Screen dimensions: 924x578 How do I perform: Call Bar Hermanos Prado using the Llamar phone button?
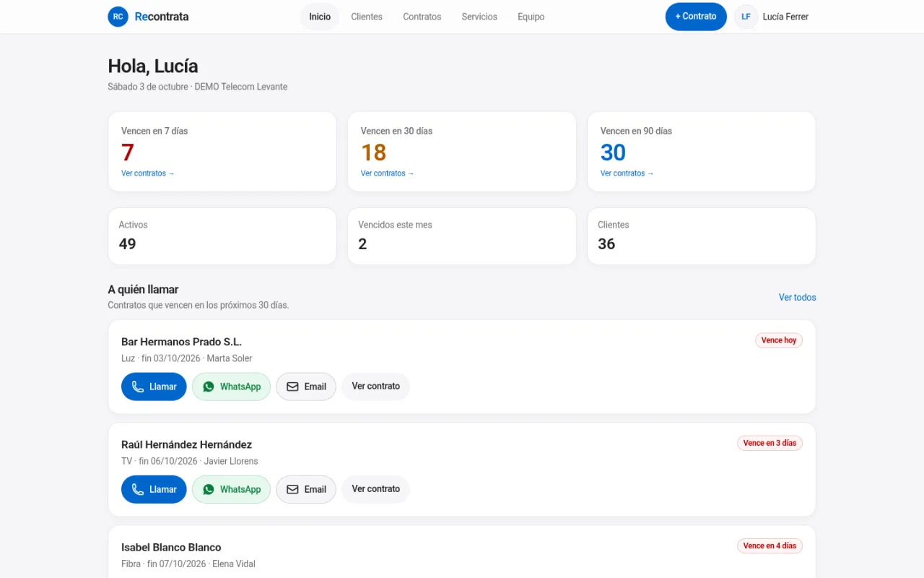(x=154, y=387)
